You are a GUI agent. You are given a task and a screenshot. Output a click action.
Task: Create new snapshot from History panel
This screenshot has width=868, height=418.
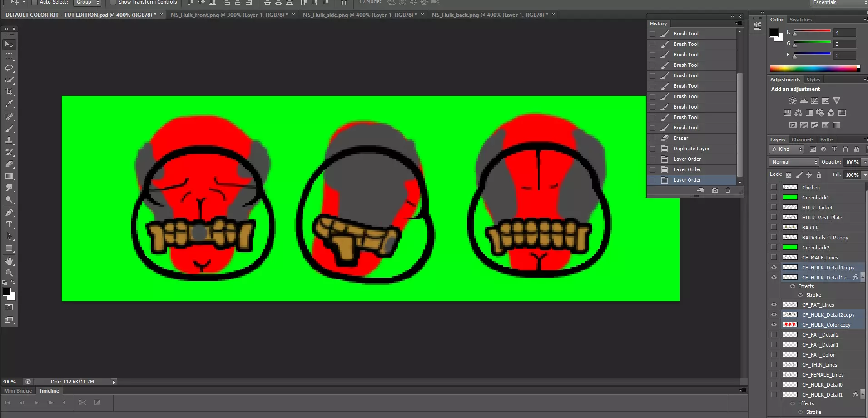coord(714,190)
